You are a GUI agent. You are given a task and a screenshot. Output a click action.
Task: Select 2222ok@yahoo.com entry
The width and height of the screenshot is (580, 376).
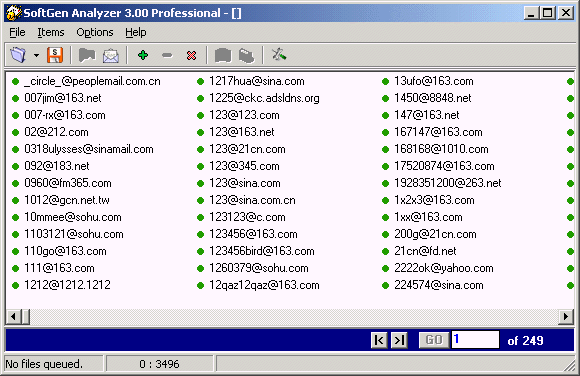pyautogui.click(x=444, y=268)
